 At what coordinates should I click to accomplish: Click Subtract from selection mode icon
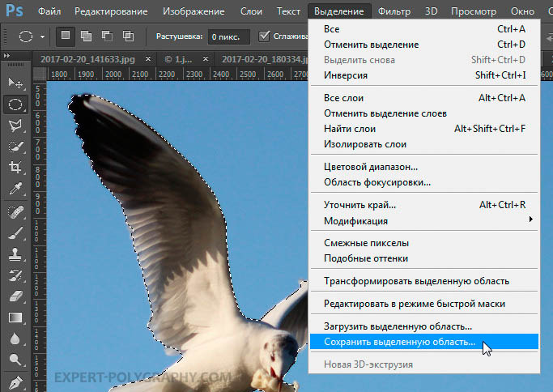click(x=107, y=36)
